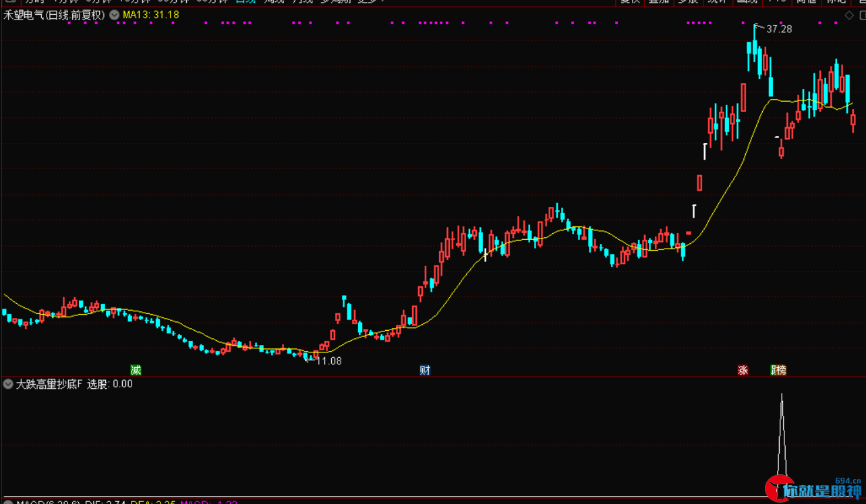The height and width of the screenshot is (504, 866).
Task: Open the red 涨 event marker
Action: 743,370
